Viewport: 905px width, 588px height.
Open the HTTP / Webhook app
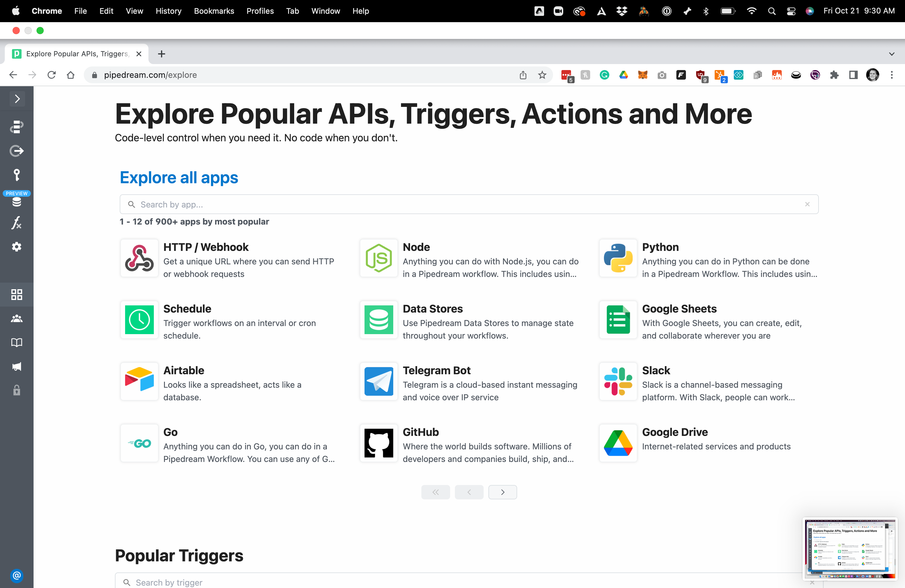[206, 247]
